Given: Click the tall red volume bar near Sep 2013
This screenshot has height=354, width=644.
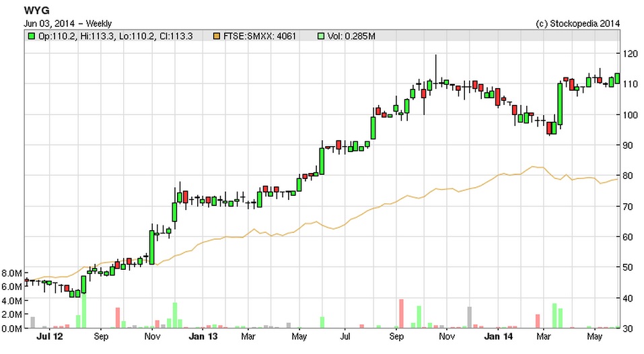Looking at the screenshot, I should [x=401, y=314].
